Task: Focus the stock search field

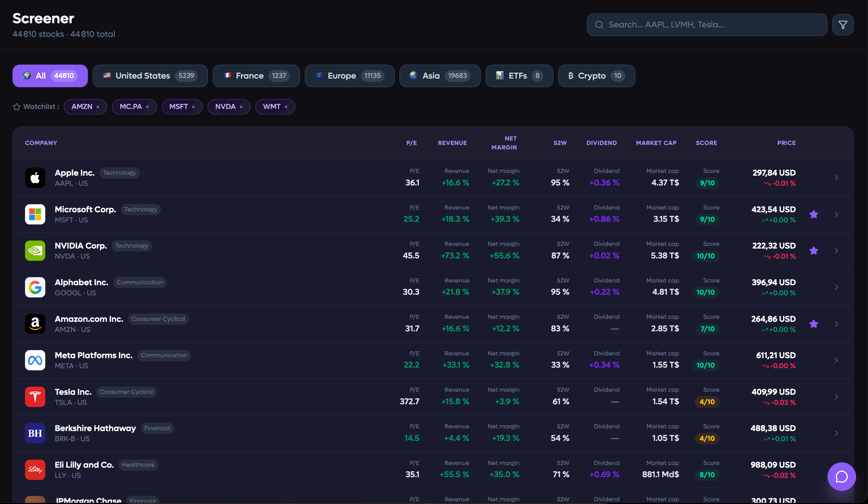Action: (x=707, y=25)
